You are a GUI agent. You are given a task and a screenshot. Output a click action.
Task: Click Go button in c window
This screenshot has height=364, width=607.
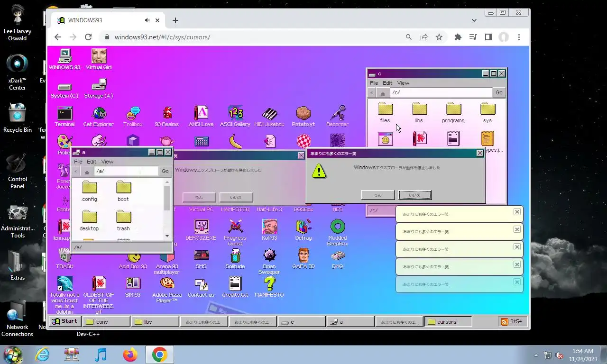[x=499, y=92]
